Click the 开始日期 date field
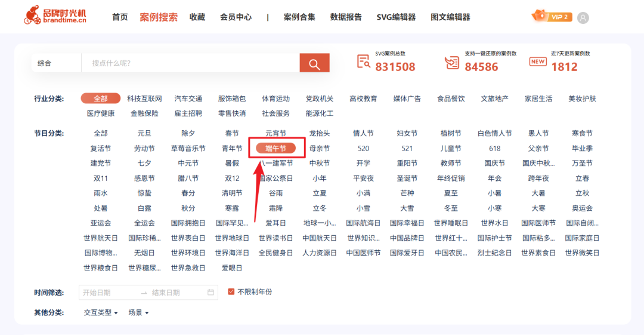The width and height of the screenshot is (644, 335). pyautogui.click(x=97, y=293)
